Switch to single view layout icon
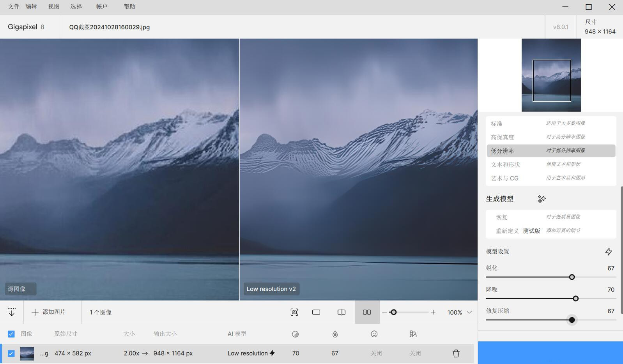Screen dimensions: 623x364 click(x=316, y=312)
